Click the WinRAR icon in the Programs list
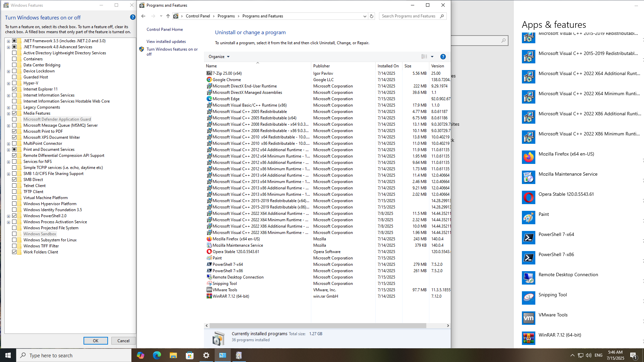The width and height of the screenshot is (644, 362). [209, 296]
